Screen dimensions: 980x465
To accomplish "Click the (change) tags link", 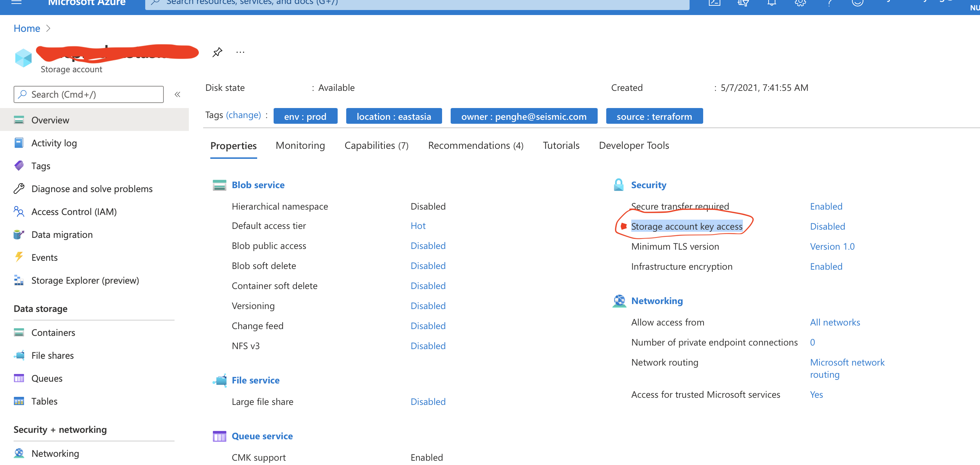I will pos(244,115).
